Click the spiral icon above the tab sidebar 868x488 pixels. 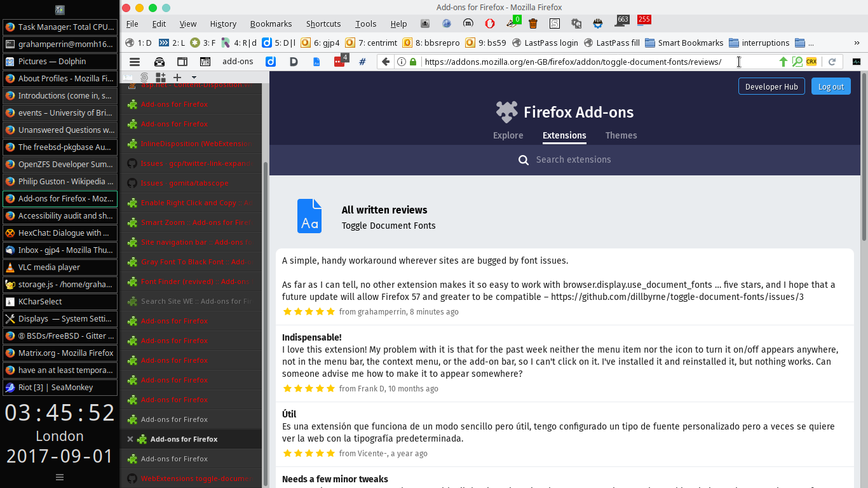[144, 77]
